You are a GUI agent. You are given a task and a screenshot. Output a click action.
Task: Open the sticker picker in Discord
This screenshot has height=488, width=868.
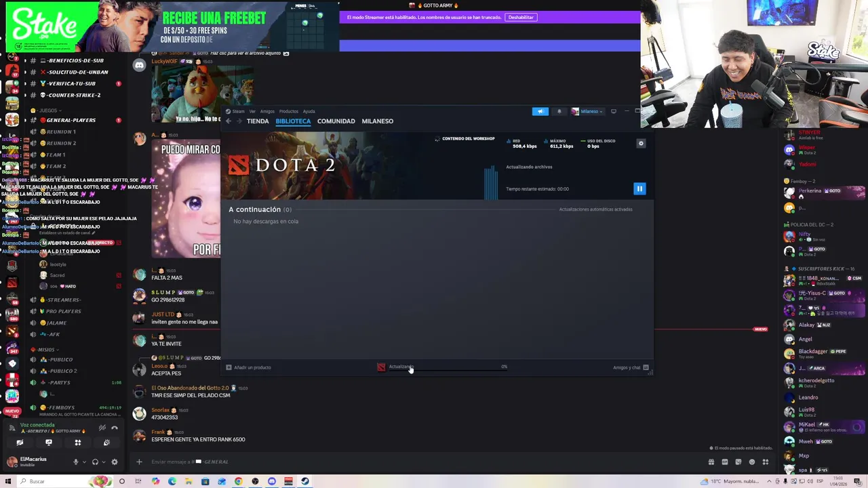tap(738, 462)
